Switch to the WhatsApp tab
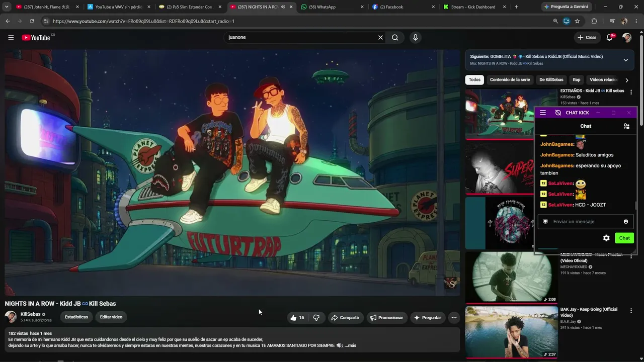The height and width of the screenshot is (362, 644). click(x=332, y=7)
